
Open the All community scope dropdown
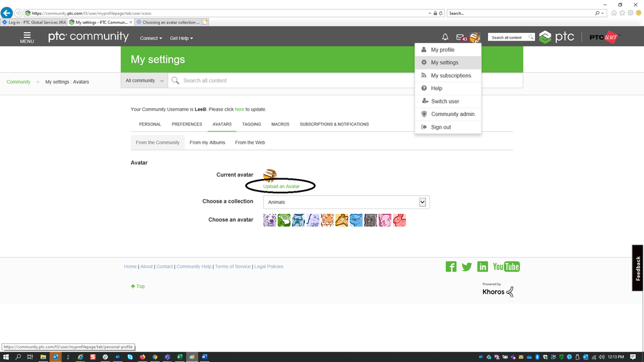144,81
